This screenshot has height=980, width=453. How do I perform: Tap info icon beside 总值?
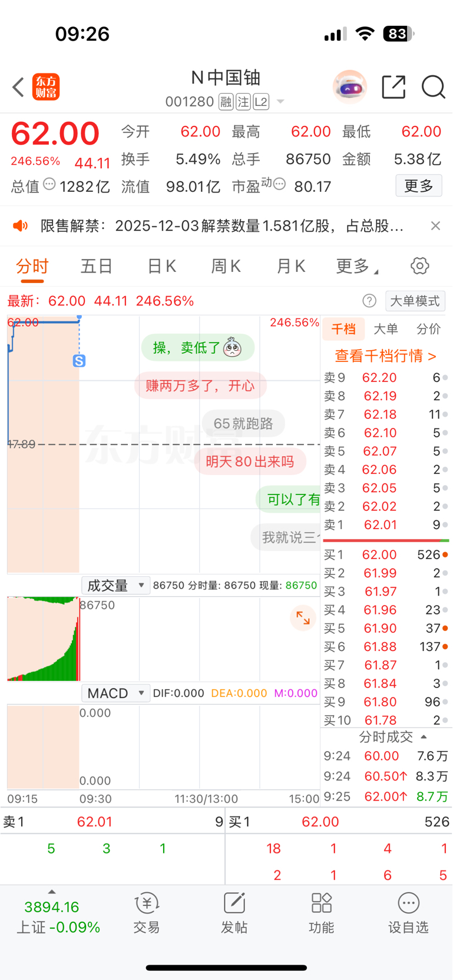[x=49, y=184]
